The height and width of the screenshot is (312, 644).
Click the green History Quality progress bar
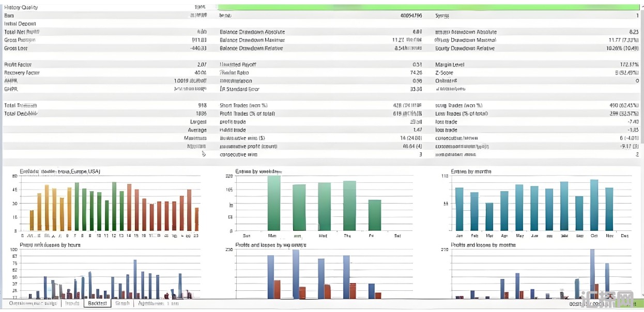[428, 7]
